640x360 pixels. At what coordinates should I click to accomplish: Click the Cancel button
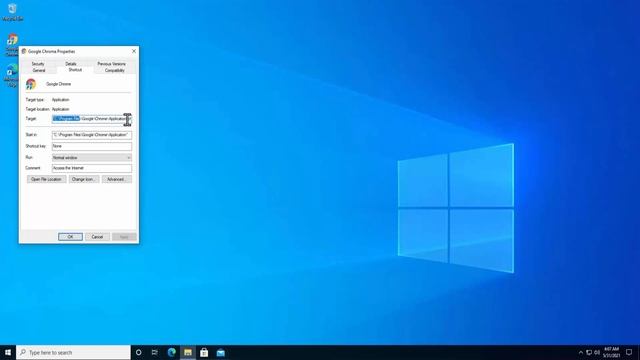click(x=97, y=237)
